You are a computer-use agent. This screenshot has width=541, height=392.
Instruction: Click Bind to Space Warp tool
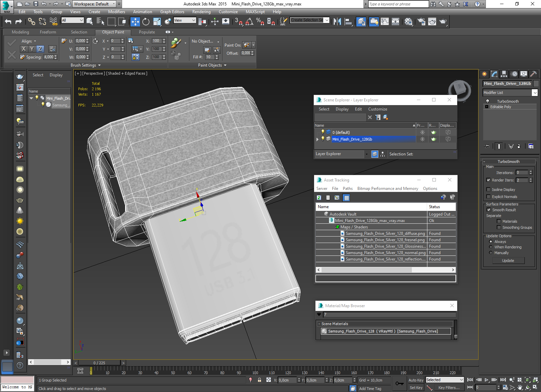[x=53, y=22]
